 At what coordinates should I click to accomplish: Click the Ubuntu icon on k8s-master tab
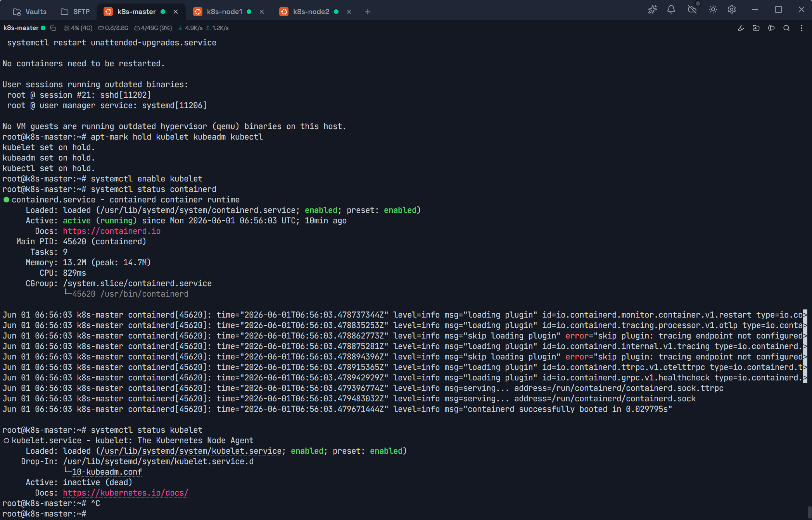(109, 12)
